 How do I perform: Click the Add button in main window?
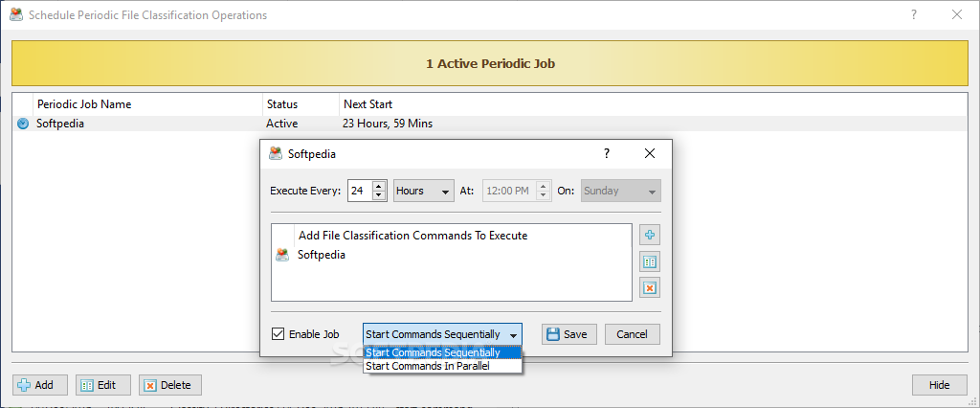(x=40, y=385)
